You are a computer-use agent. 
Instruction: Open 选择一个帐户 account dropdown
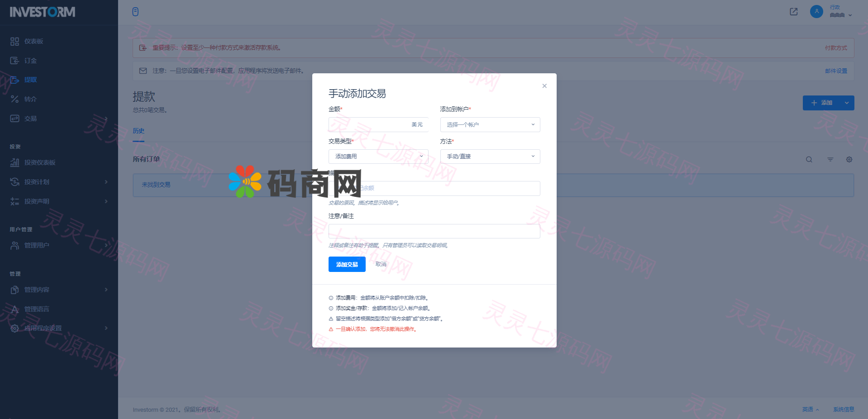[x=490, y=124]
